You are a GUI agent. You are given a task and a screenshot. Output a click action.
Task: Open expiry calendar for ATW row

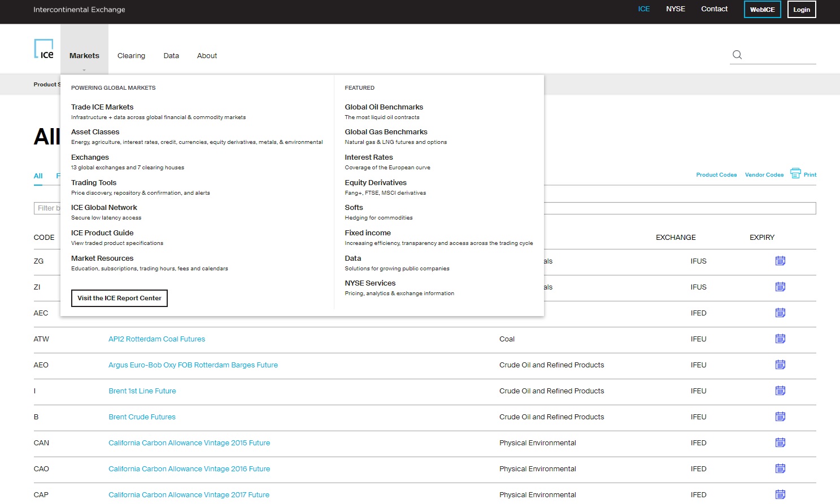tap(780, 339)
